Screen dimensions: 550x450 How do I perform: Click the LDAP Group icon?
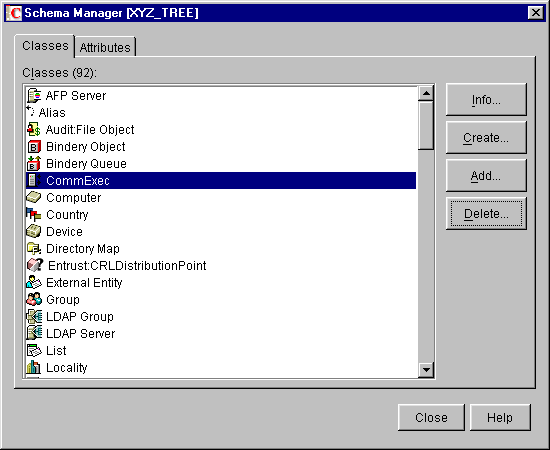coord(34,316)
